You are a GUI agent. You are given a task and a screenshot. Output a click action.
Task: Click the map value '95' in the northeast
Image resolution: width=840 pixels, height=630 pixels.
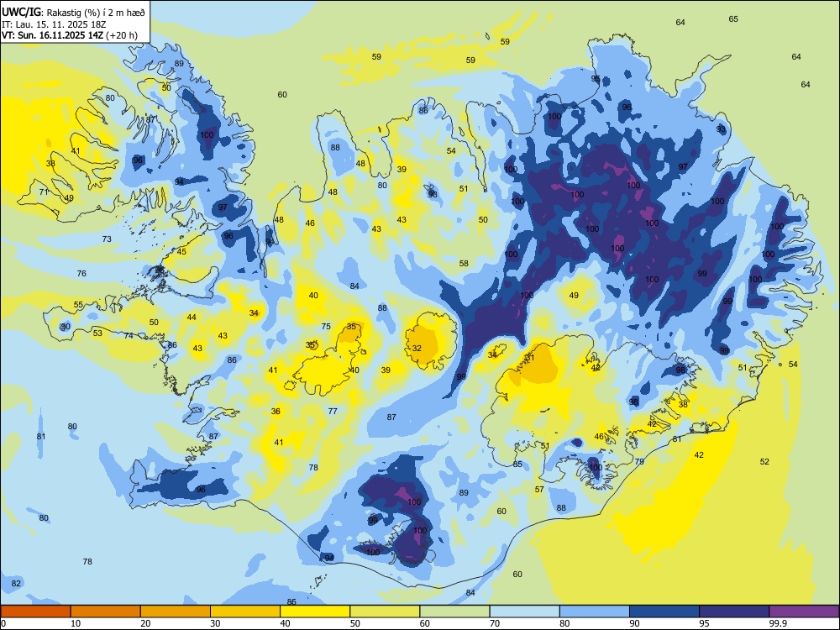[596, 79]
